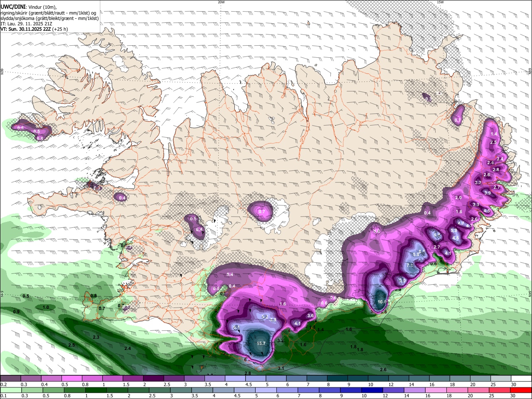The image size is (532, 399).
Task: Click the UWC/DINI title text
Action: 12,7
